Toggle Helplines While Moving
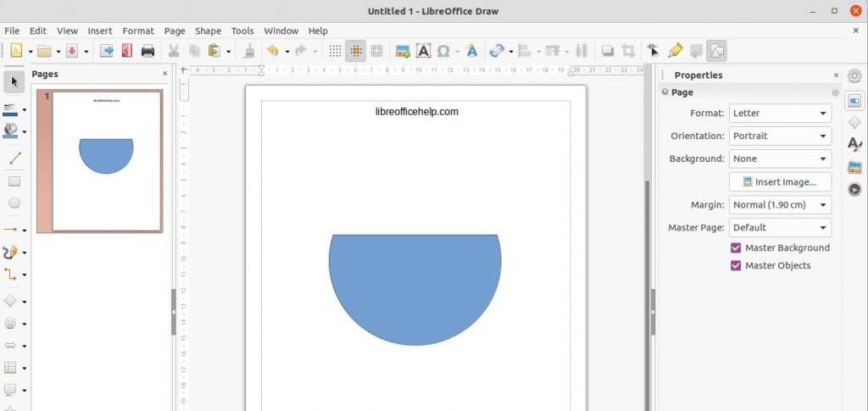 pos(377,51)
